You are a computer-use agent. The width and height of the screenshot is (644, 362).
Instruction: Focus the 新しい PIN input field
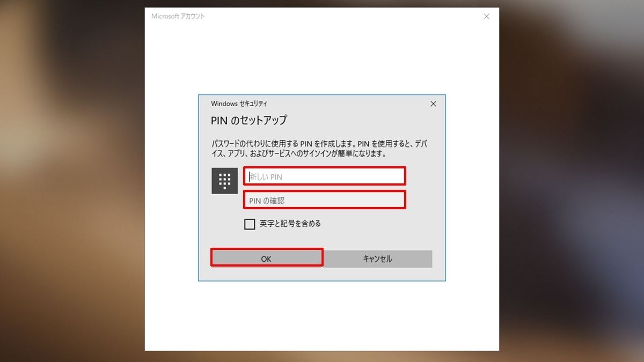coord(324,176)
